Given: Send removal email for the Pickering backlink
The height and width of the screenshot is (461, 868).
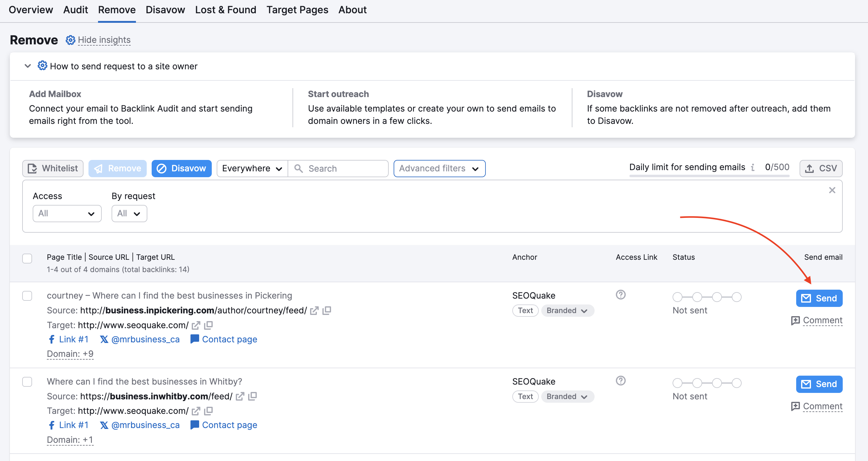Looking at the screenshot, I should click(x=819, y=298).
